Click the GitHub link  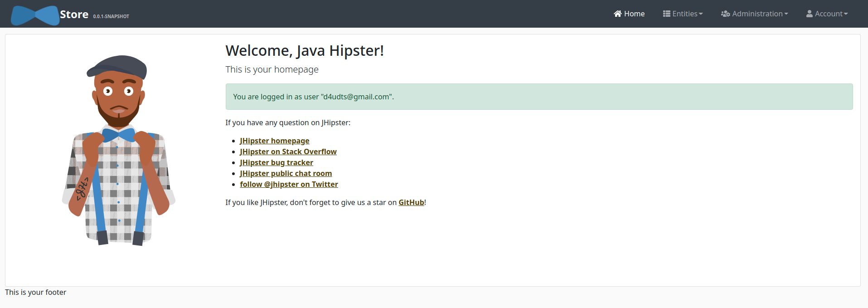(411, 202)
